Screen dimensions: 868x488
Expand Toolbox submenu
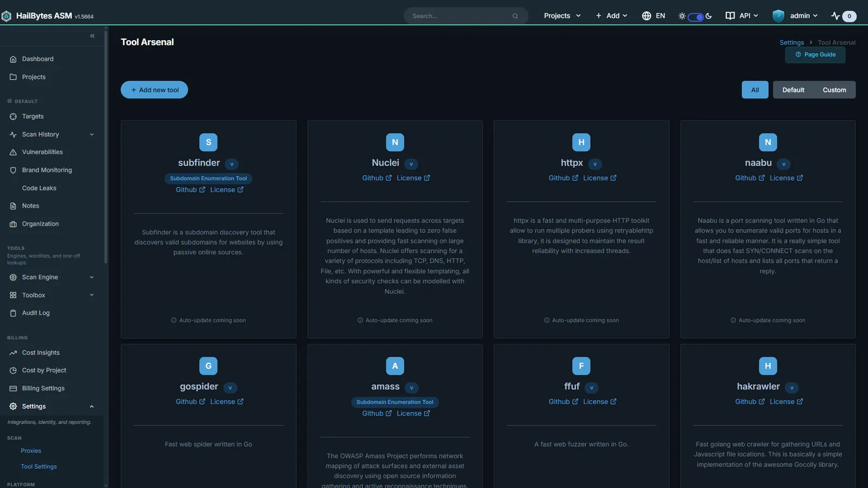click(92, 295)
